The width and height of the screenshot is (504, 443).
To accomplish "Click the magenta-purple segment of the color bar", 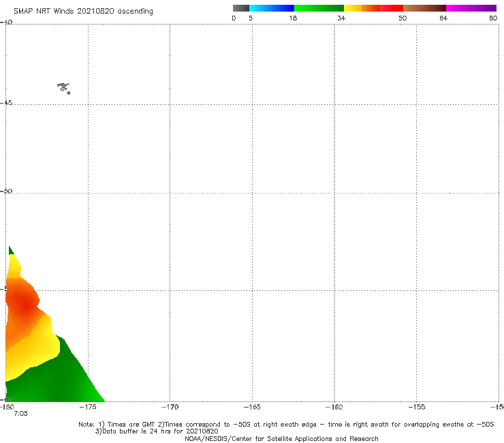I will coord(471,8).
